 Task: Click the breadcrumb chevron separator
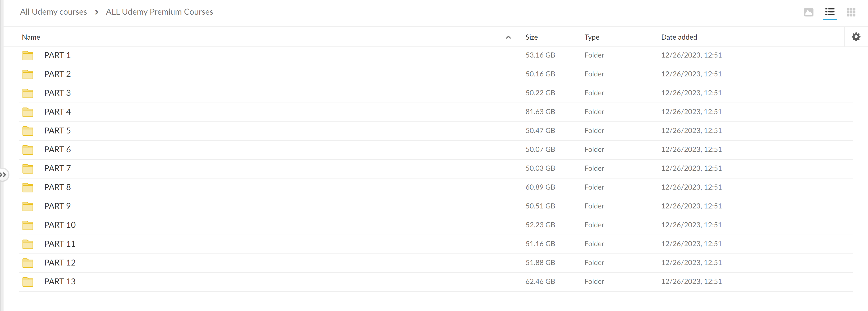pos(97,12)
